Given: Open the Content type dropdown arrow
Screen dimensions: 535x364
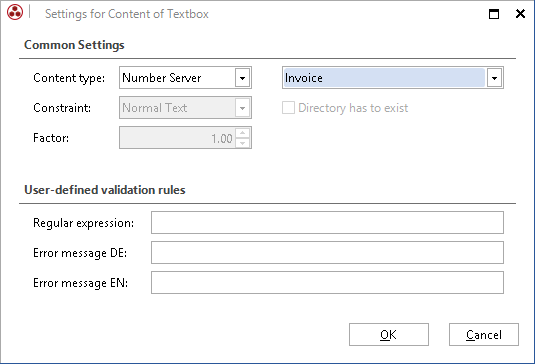Looking at the screenshot, I should point(242,78).
